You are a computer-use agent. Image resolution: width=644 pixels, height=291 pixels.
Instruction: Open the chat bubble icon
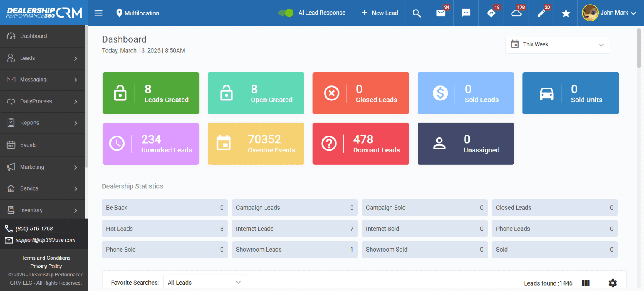click(x=466, y=13)
